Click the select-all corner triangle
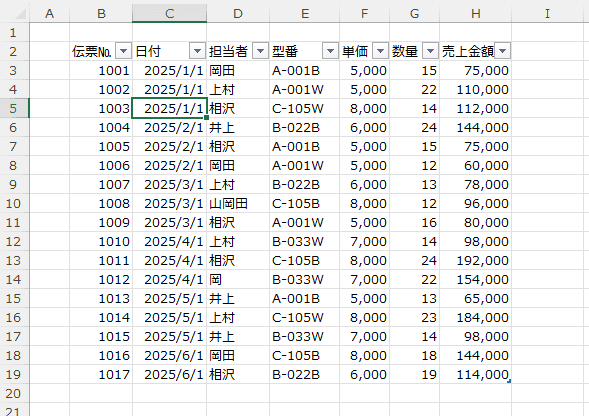 tap(20, 14)
